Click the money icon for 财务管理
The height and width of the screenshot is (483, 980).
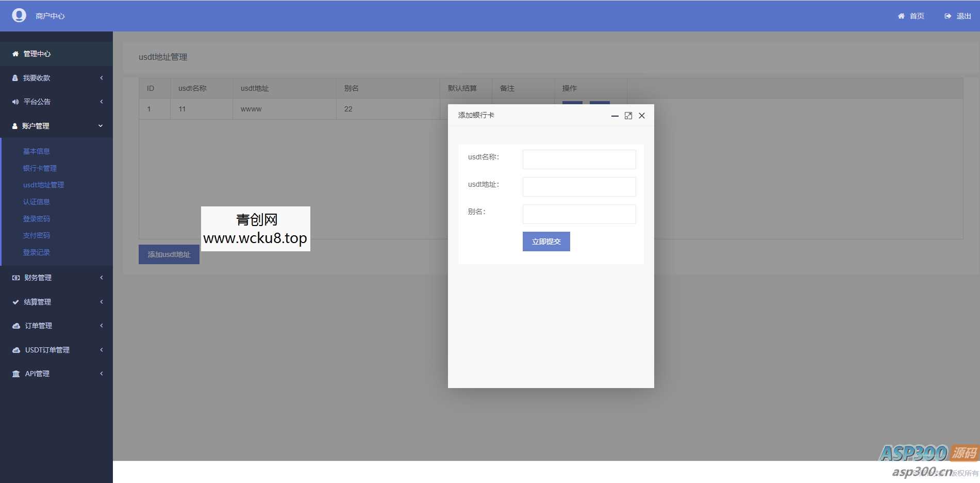point(16,278)
